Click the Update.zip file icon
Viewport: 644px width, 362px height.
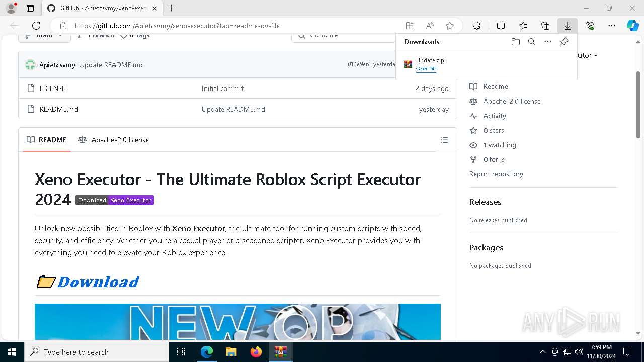tap(408, 64)
